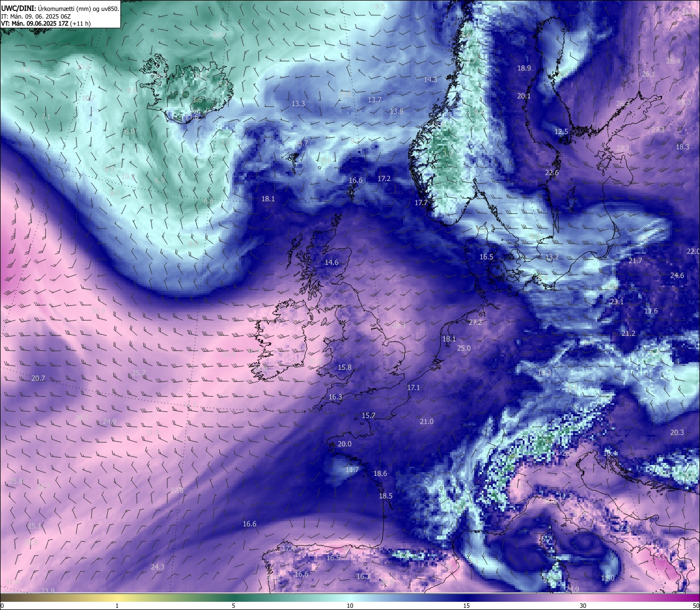Click the value 13.7 on the map
This screenshot has width=700, height=610.
(x=374, y=100)
